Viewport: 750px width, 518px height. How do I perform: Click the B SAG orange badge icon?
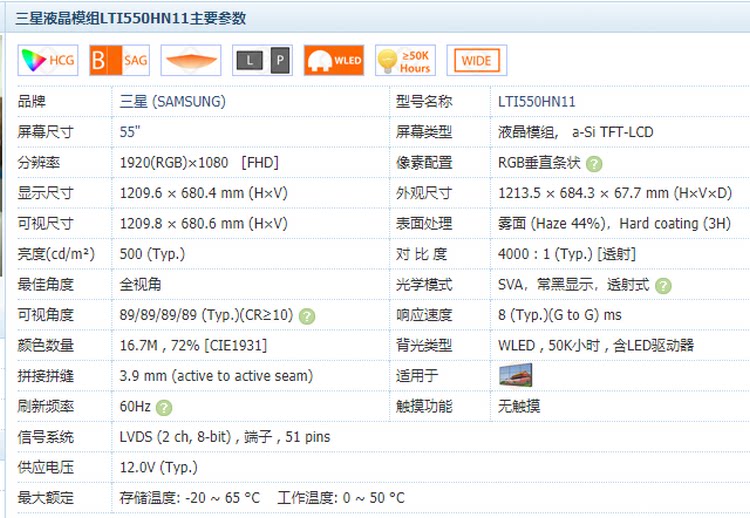coord(119,60)
